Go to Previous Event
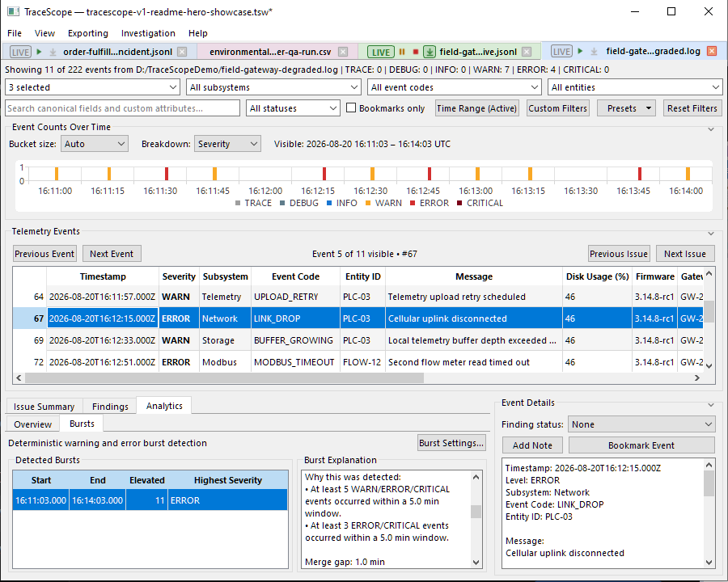The image size is (728, 582). 44,254
